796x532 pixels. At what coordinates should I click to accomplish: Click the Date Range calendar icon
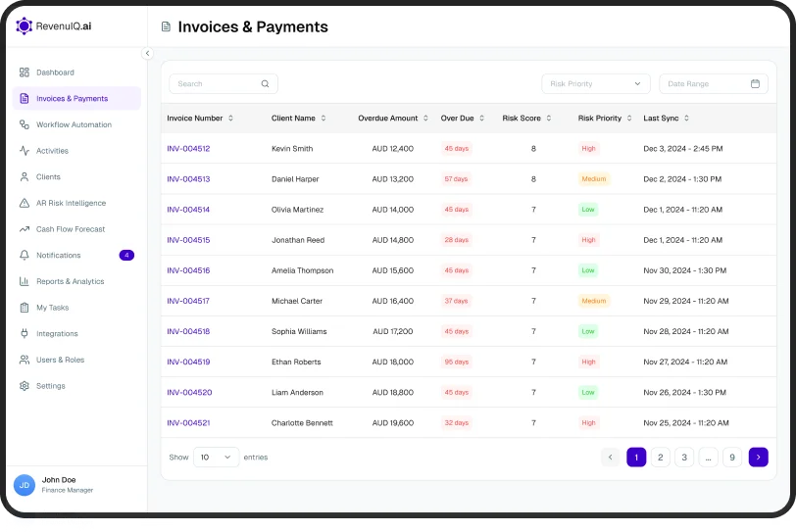tap(755, 83)
